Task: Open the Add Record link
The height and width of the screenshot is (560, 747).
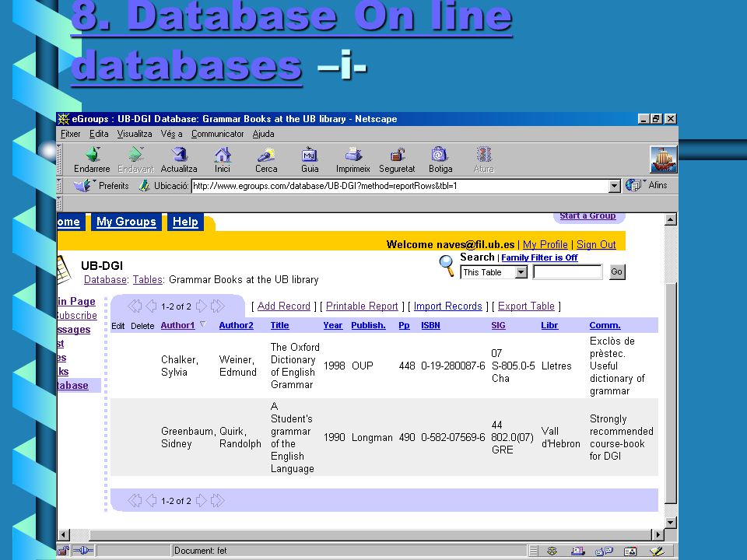Action: (x=284, y=306)
